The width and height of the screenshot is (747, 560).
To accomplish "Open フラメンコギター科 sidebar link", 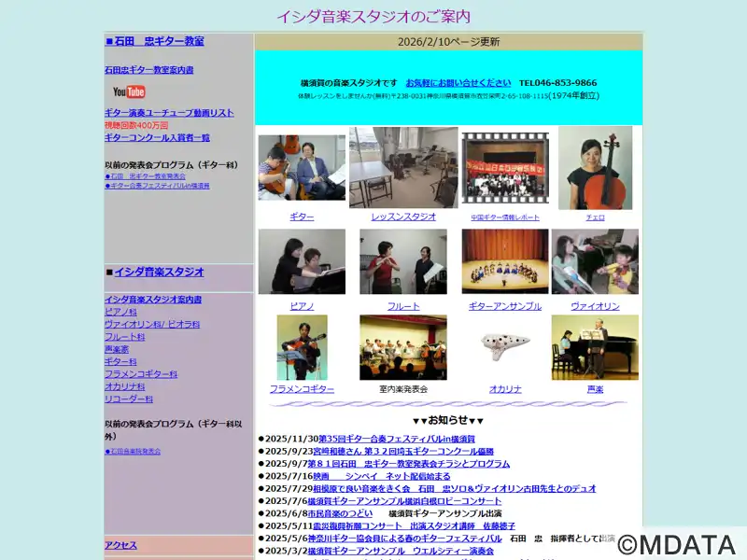I will coord(141,374).
